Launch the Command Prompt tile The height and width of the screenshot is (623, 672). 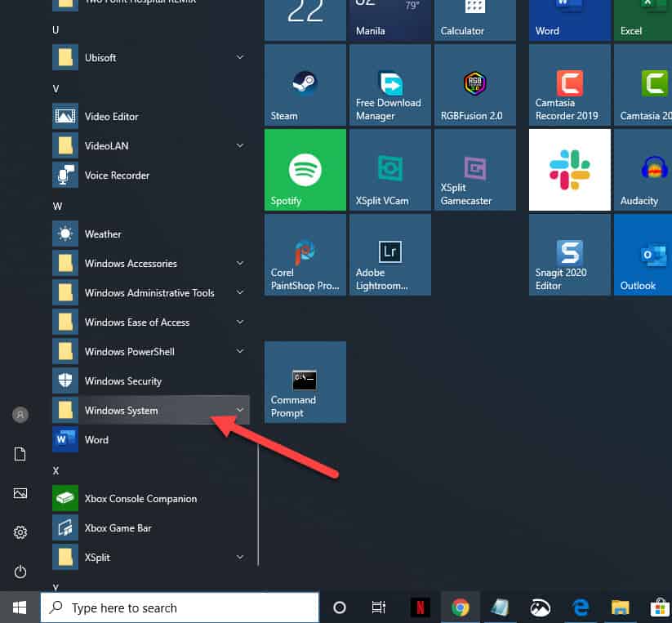[x=305, y=382]
